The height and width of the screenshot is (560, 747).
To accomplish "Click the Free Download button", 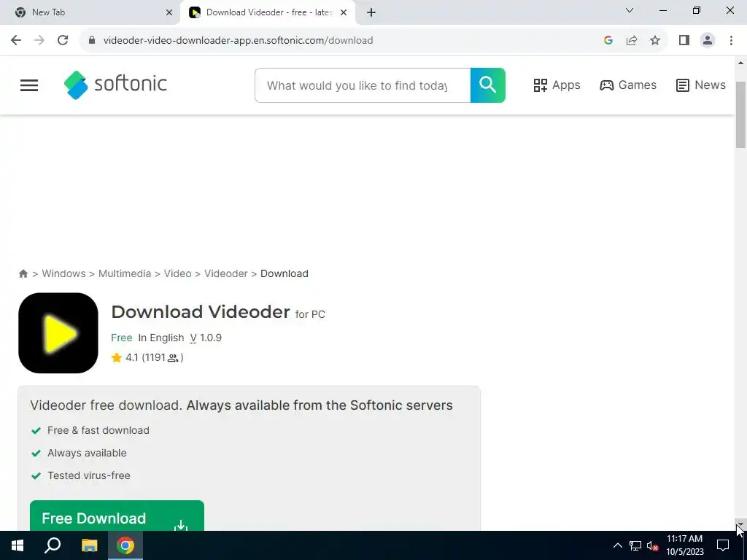I will point(117,516).
